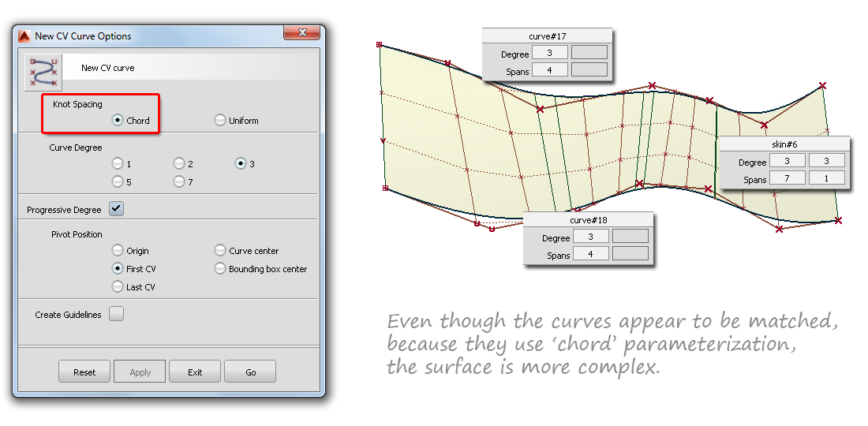This screenshot has width=868, height=426.
Task: Select First CV pivot position
Action: click(x=118, y=268)
